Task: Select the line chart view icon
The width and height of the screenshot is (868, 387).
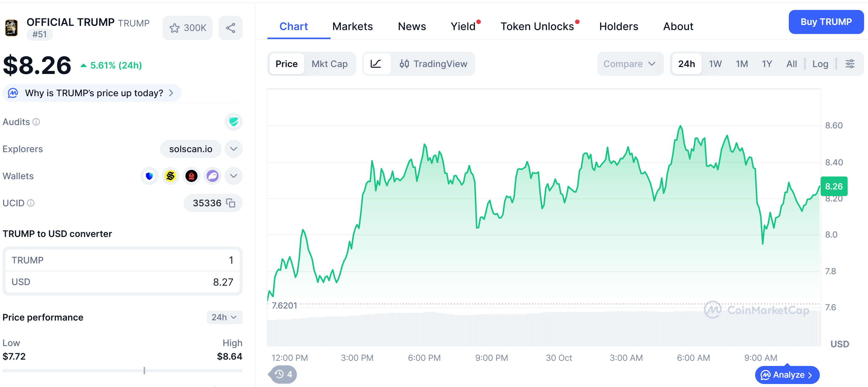Action: point(376,64)
